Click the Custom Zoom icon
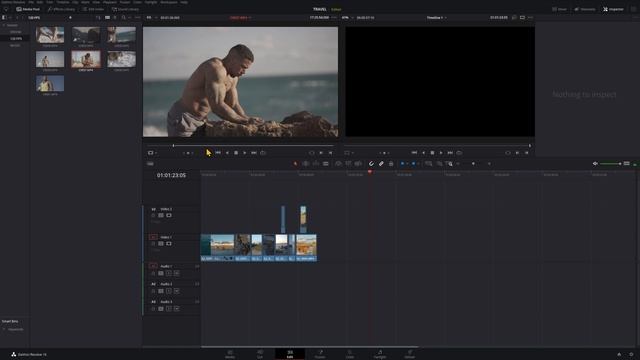The height and width of the screenshot is (360, 640). pyautogui.click(x=449, y=164)
